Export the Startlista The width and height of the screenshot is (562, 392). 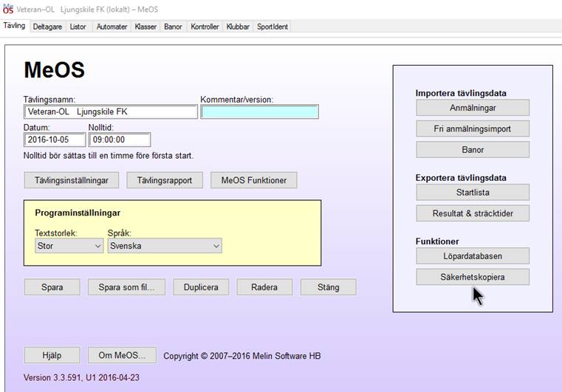coord(473,193)
